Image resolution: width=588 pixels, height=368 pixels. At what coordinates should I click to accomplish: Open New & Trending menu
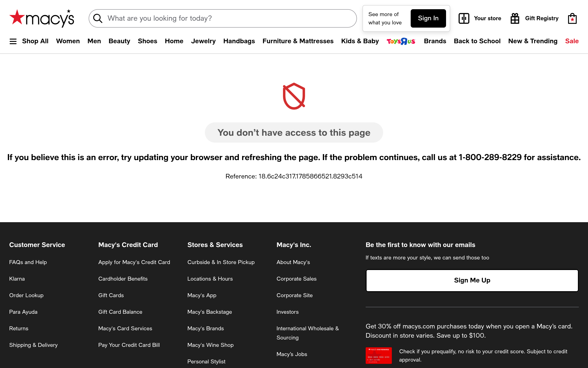coord(533,41)
